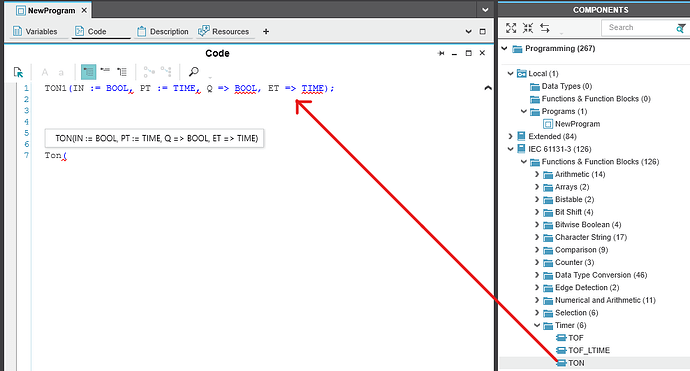The height and width of the screenshot is (371, 690).
Task: Close the NewProgram document tab
Action: pos(84,10)
